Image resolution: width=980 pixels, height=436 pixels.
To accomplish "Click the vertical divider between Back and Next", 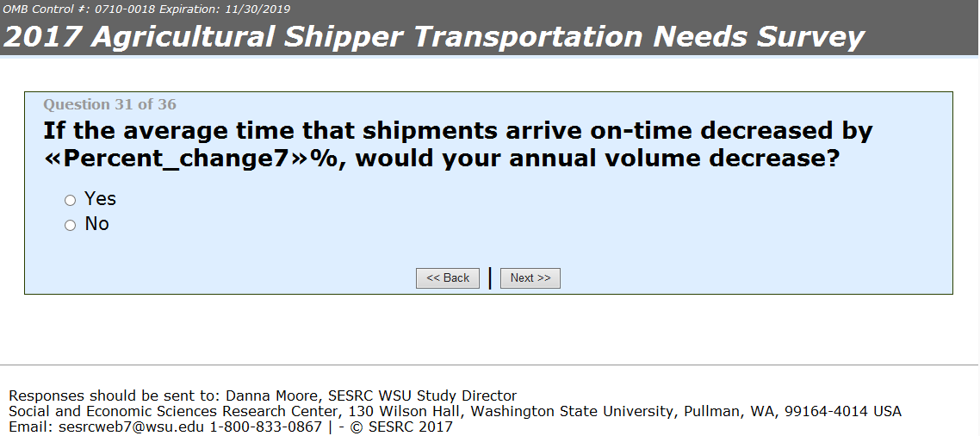I will click(x=490, y=278).
